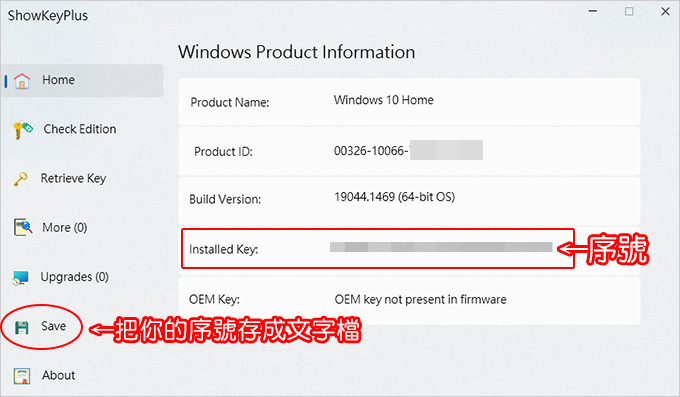This screenshot has height=397, width=680.
Task: Select Check Edition in the sidebar
Action: click(x=80, y=129)
